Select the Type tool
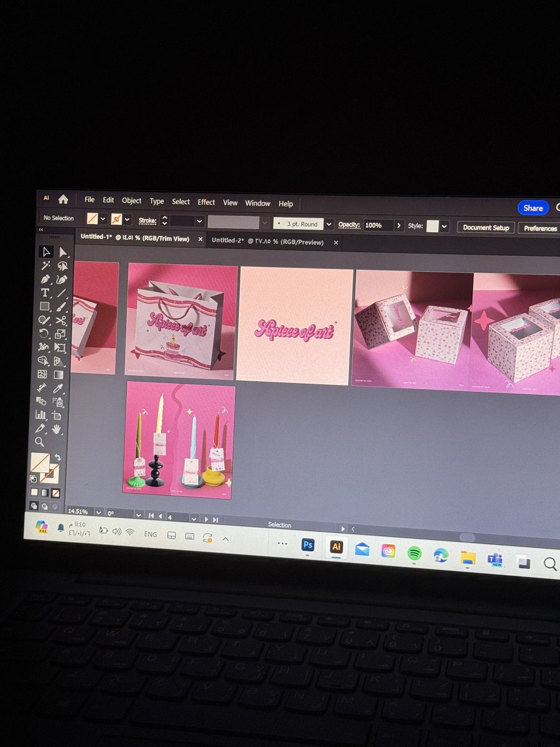Viewport: 560px width, 747px height. [45, 293]
